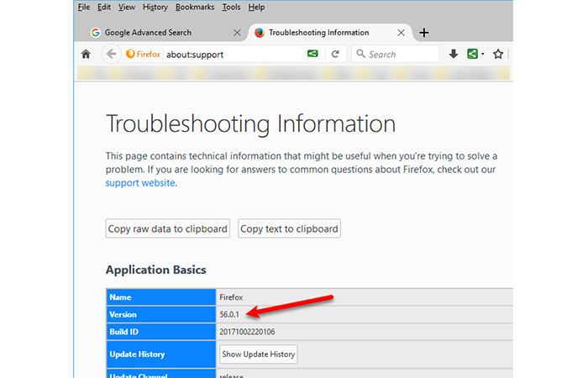
Task: Click the Application Basics heading
Action: (155, 270)
